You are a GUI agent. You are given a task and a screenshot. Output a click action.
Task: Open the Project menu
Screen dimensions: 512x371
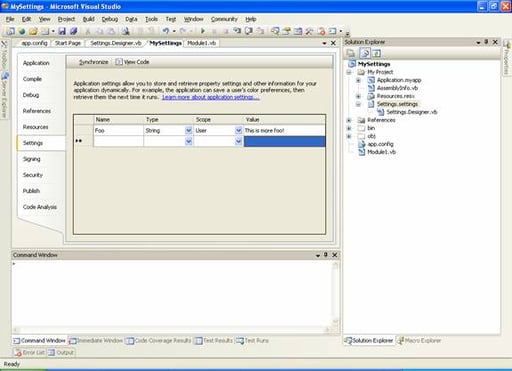click(66, 19)
